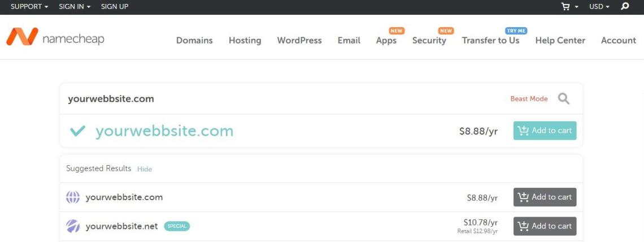
Task: Open the WordPress menu
Action: click(299, 40)
